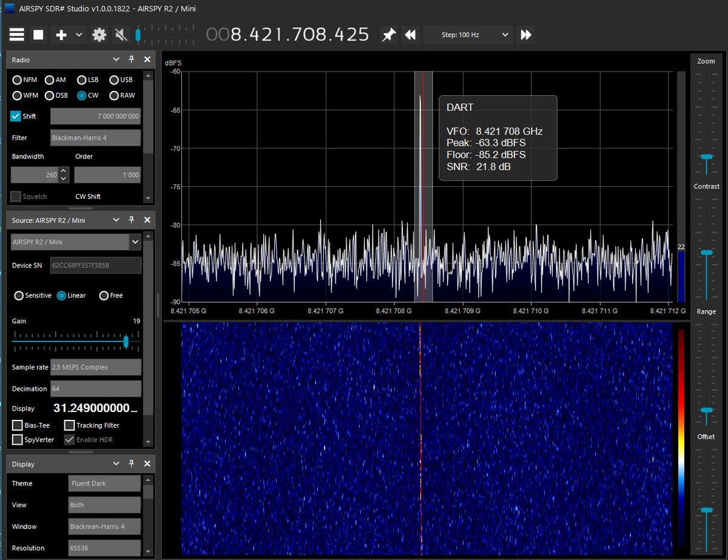Screen dimensions: 728x560
Task: Open the AIRSPY R2 / Mini device dropdown
Action: pos(76,242)
